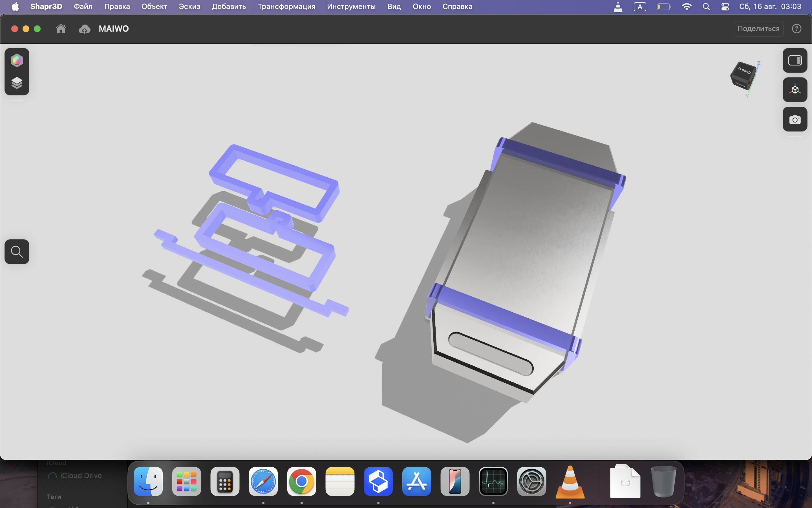Click the battery status icon

pos(664,7)
